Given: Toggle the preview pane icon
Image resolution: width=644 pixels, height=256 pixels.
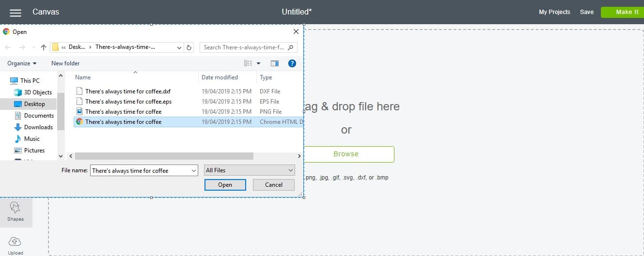Looking at the screenshot, I should (x=275, y=63).
